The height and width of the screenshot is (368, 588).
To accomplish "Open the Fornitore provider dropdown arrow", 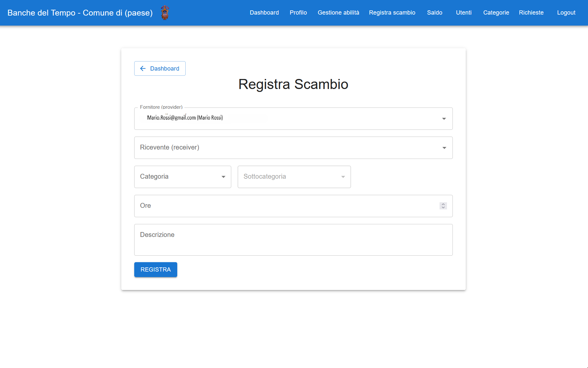I will click(444, 119).
